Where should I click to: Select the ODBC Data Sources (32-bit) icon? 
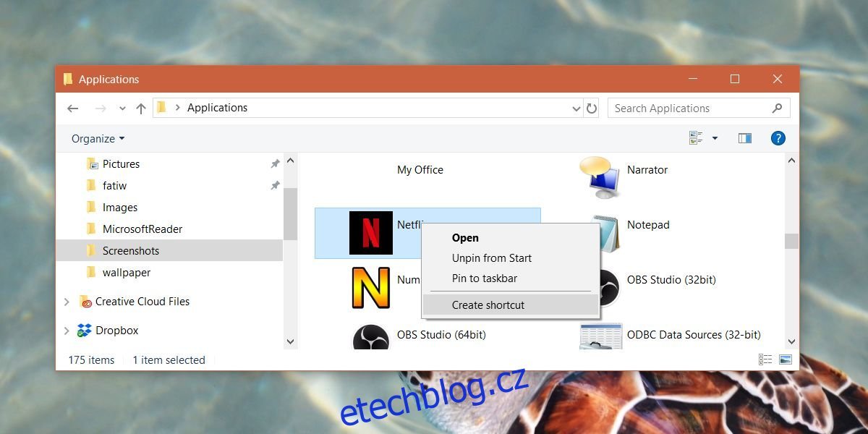(x=600, y=336)
